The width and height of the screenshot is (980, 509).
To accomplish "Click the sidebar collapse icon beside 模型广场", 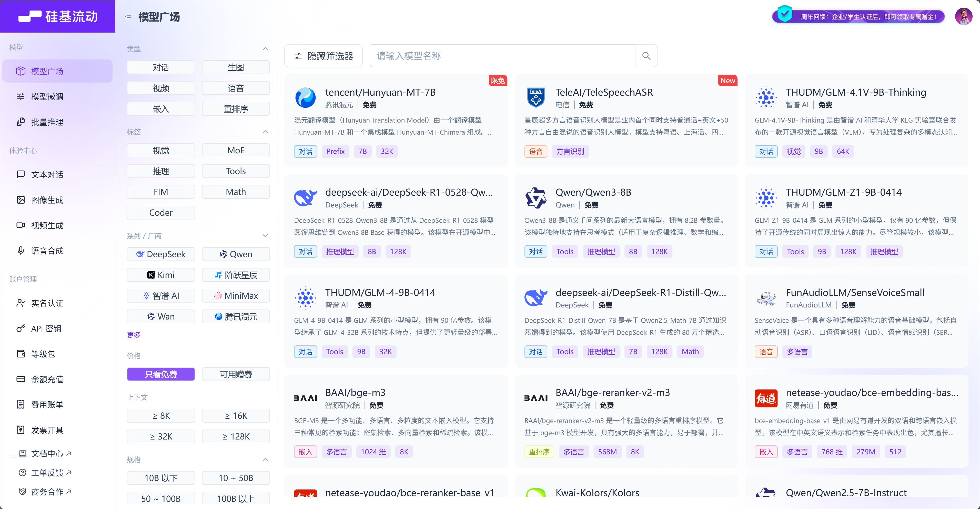I will [x=128, y=17].
